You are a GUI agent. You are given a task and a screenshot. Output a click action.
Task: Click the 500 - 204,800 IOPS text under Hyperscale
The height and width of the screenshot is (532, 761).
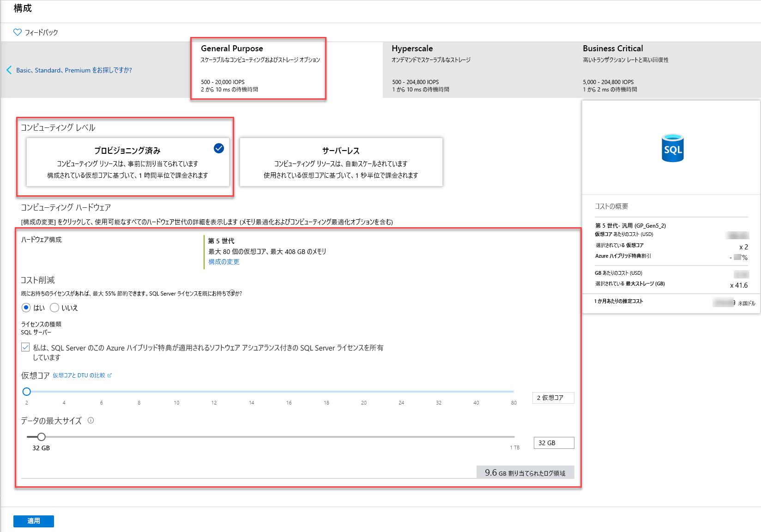(416, 82)
